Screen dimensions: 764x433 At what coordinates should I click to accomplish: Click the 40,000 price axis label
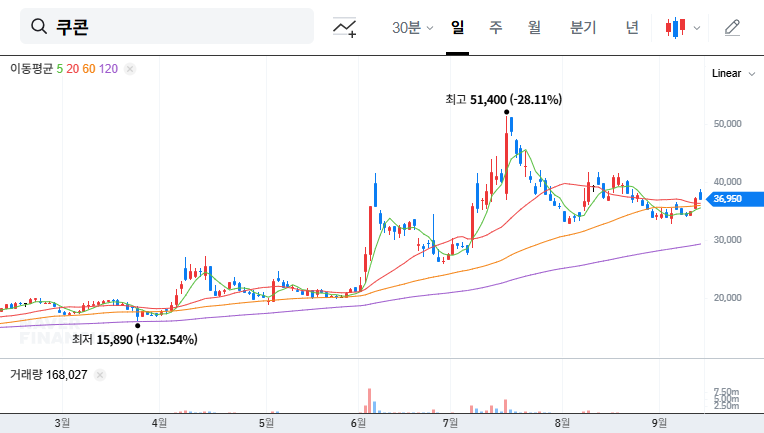(x=727, y=182)
